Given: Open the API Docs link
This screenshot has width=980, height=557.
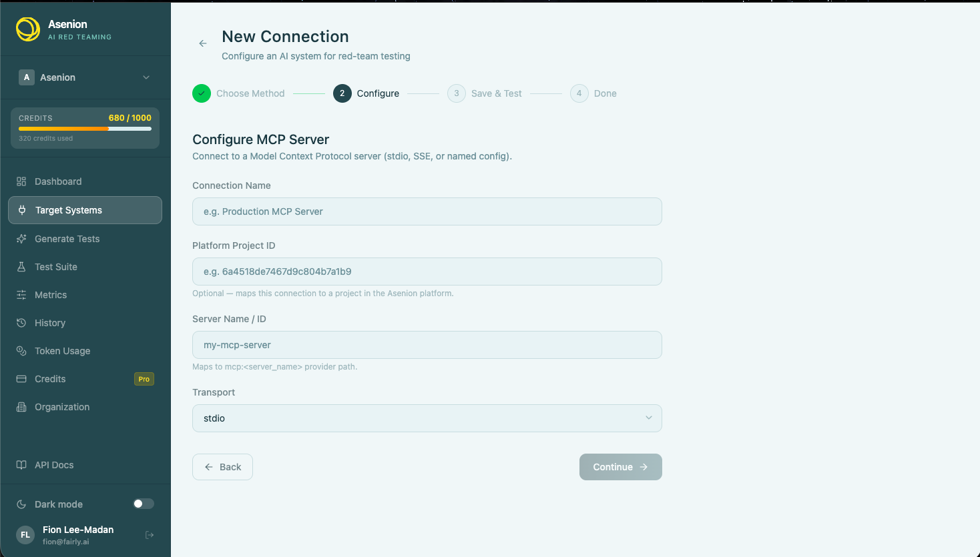Looking at the screenshot, I should 85,465.
